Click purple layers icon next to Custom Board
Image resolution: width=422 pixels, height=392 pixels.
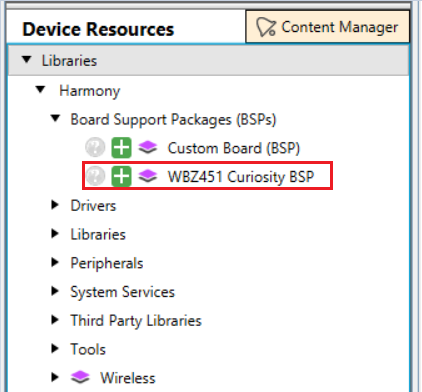(x=148, y=147)
